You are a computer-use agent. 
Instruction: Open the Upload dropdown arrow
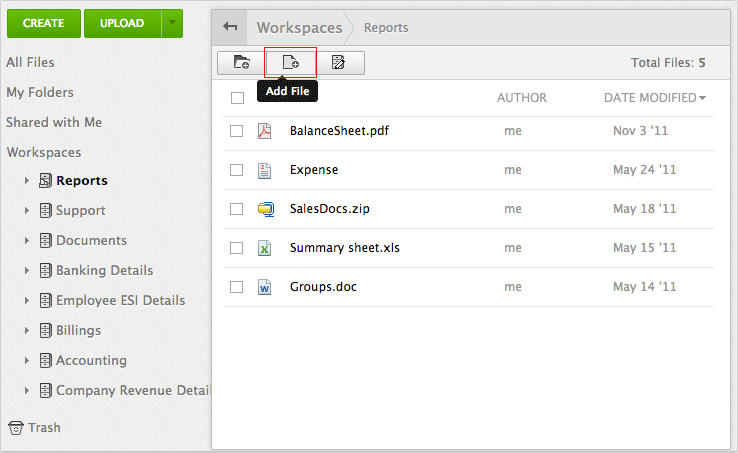point(172,23)
